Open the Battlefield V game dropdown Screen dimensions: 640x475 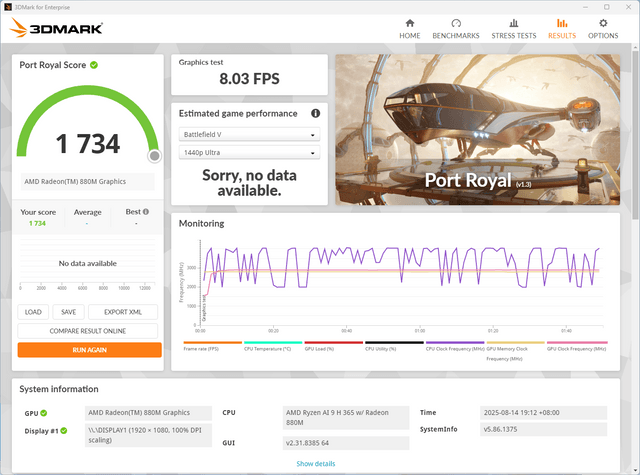coord(249,134)
